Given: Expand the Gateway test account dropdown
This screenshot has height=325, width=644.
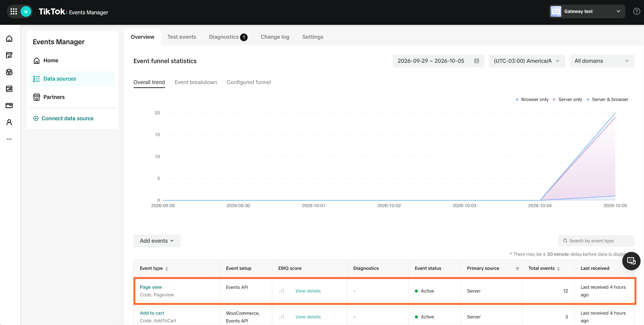Looking at the screenshot, I should pos(587,11).
